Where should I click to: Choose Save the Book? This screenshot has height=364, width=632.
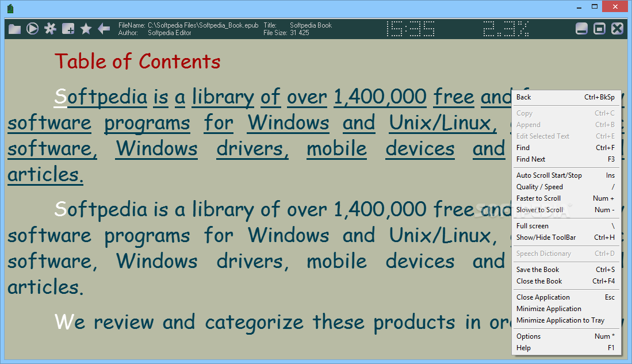pos(565,270)
